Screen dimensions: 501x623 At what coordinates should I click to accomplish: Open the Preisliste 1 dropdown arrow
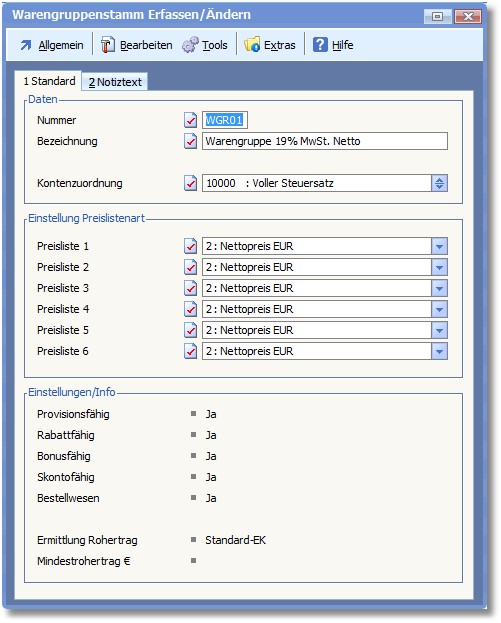[x=439, y=246]
